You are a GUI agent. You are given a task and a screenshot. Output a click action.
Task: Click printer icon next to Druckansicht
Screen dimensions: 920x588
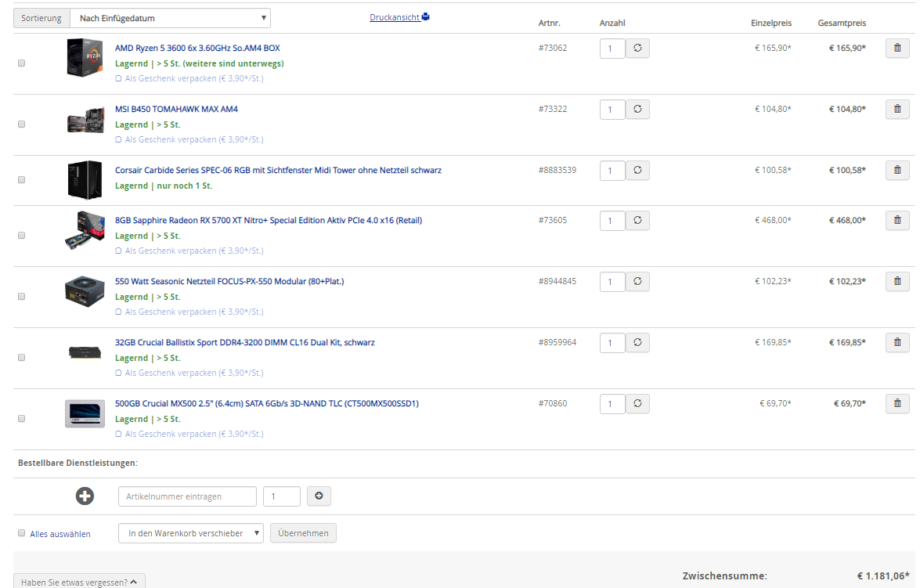(426, 17)
